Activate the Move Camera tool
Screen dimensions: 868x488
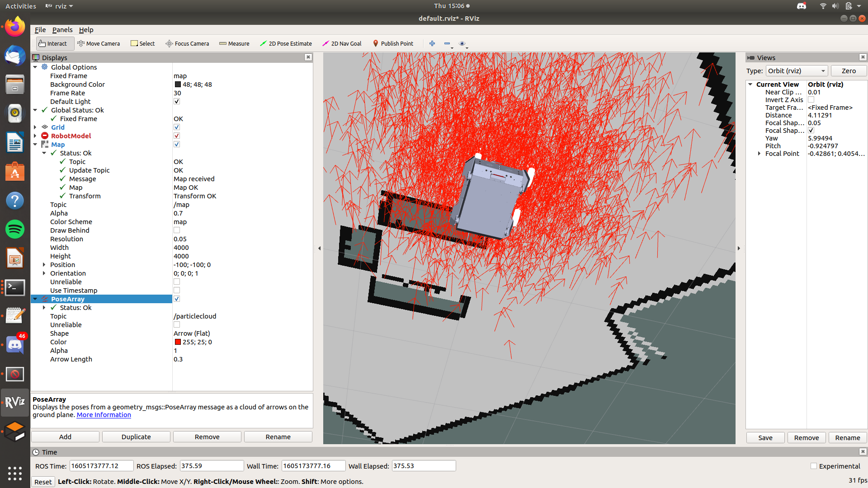point(99,43)
